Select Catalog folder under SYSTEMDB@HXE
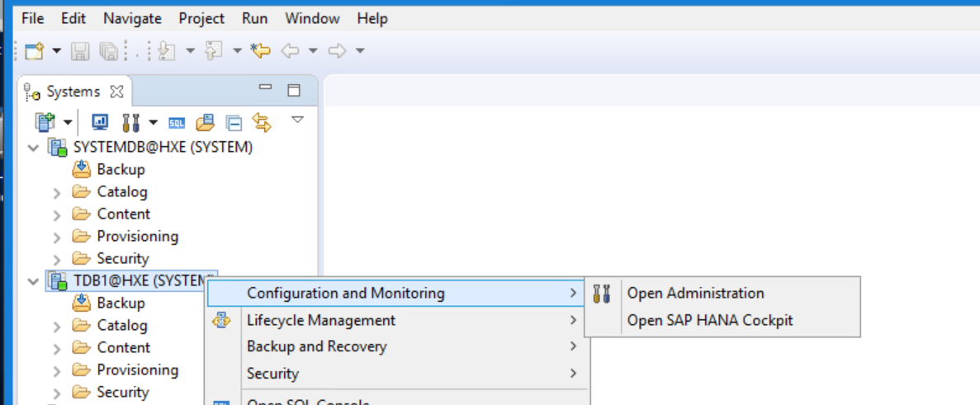 (x=122, y=191)
